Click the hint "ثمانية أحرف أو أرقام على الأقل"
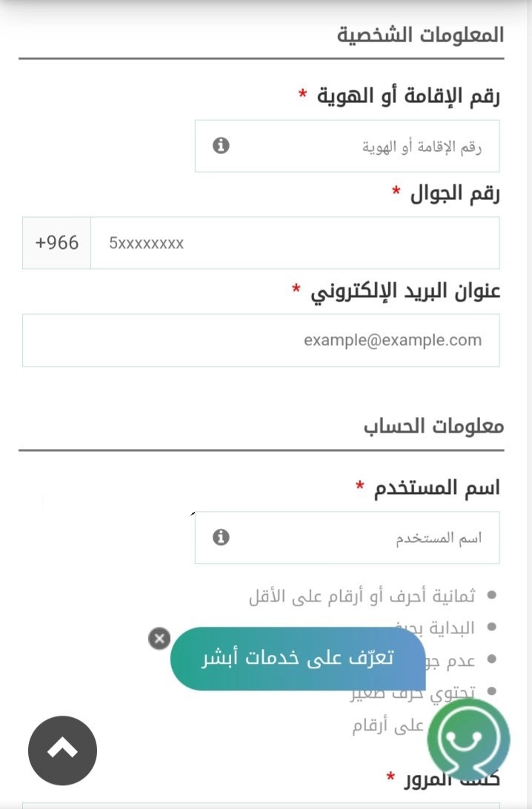 [x=362, y=596]
